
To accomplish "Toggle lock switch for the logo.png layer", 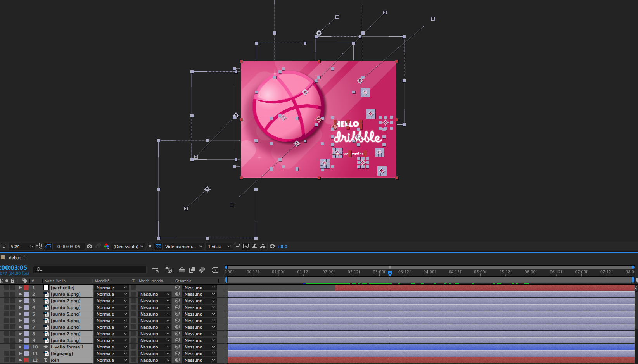I will (13, 354).
